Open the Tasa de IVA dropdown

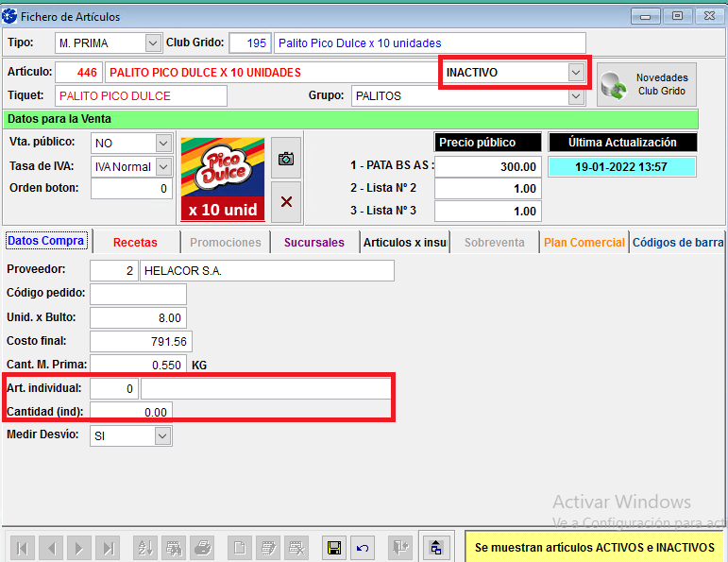(x=162, y=166)
